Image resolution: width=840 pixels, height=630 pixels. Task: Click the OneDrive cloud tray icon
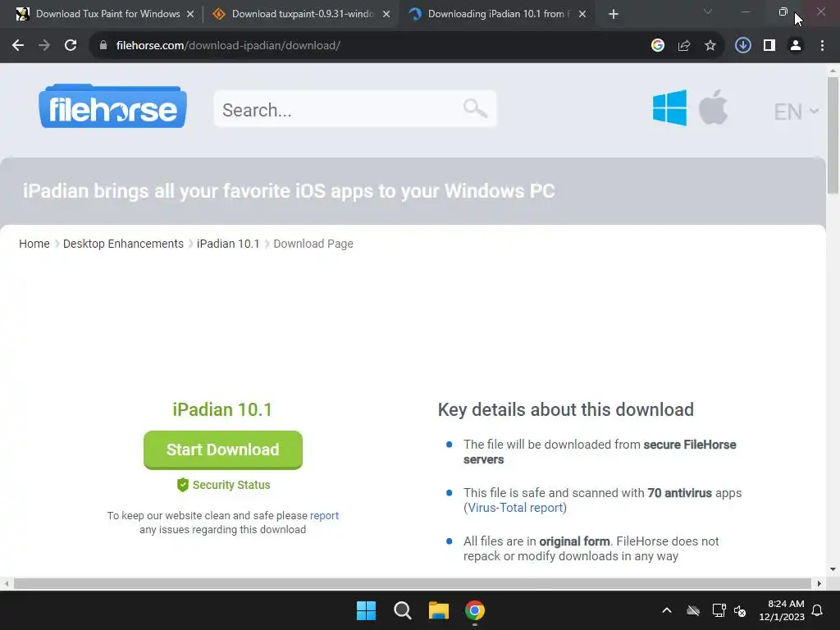click(x=693, y=610)
